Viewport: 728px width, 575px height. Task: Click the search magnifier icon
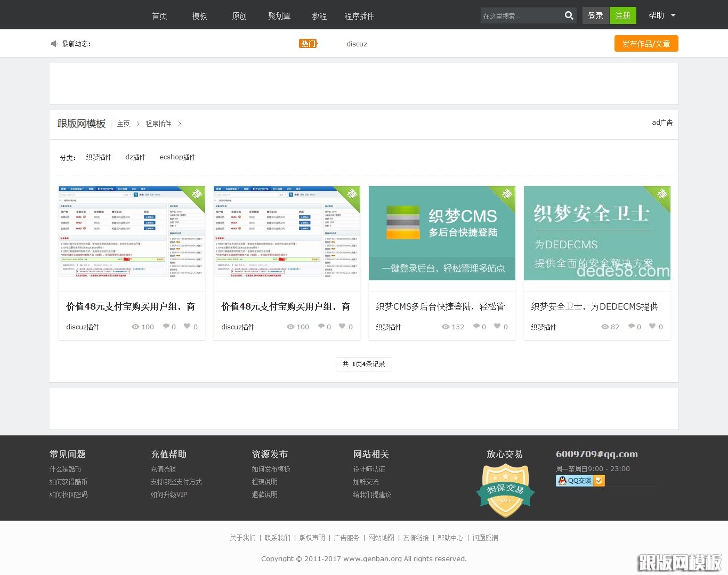(x=569, y=15)
